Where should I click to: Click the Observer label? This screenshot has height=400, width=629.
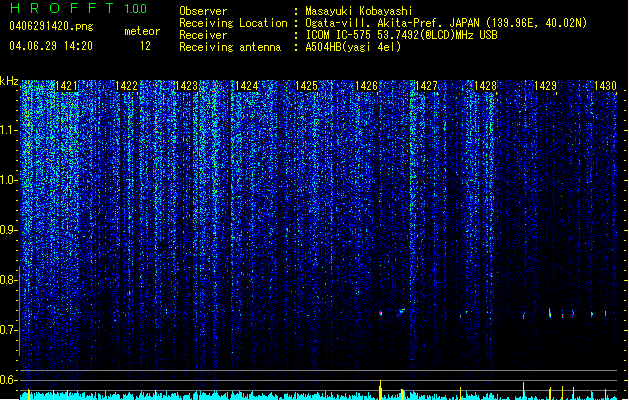203,11
